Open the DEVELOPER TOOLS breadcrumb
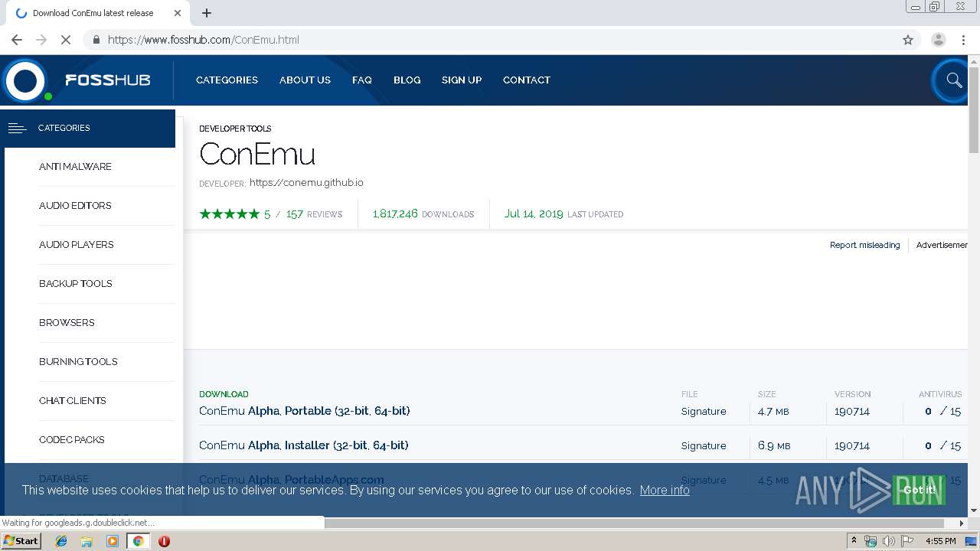The height and width of the screenshot is (551, 980). [x=235, y=129]
